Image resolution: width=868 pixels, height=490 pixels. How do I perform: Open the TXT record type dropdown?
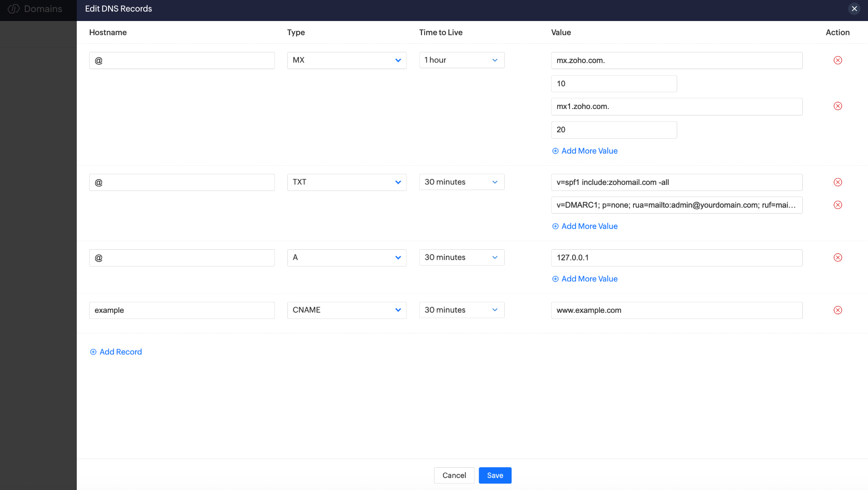(347, 182)
